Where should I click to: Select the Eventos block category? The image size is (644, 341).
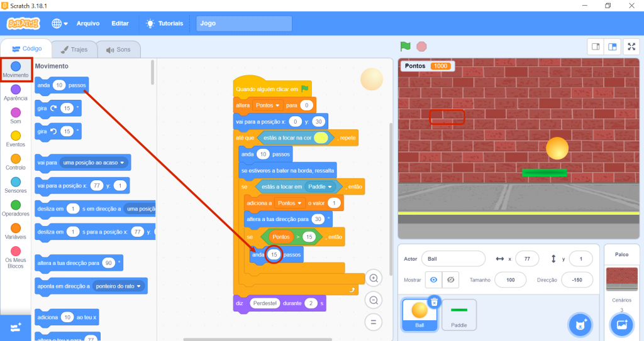click(16, 139)
